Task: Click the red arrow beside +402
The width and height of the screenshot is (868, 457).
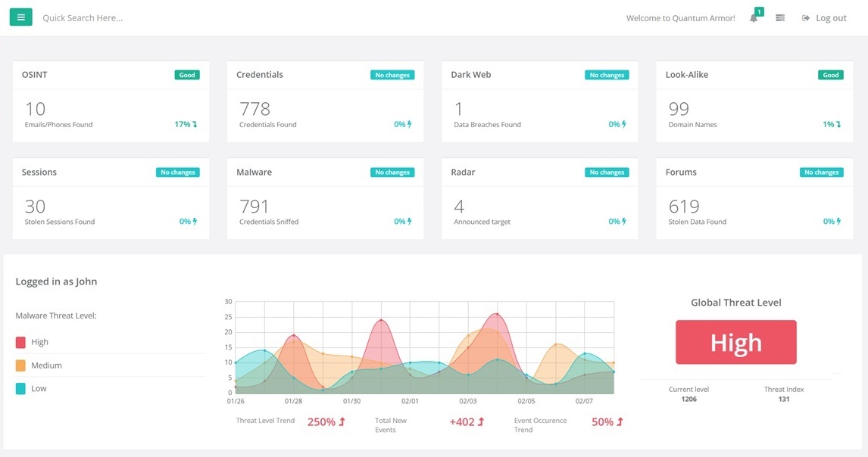Action: pyautogui.click(x=481, y=421)
